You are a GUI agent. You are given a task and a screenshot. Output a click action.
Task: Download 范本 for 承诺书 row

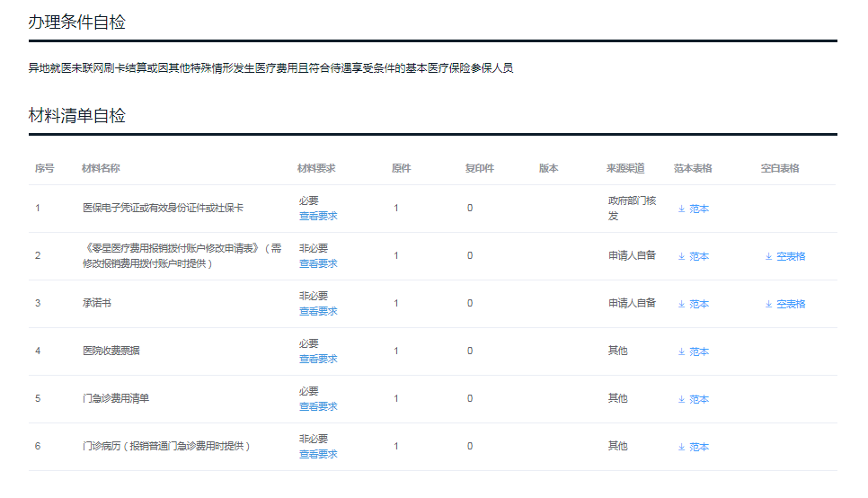[694, 304]
